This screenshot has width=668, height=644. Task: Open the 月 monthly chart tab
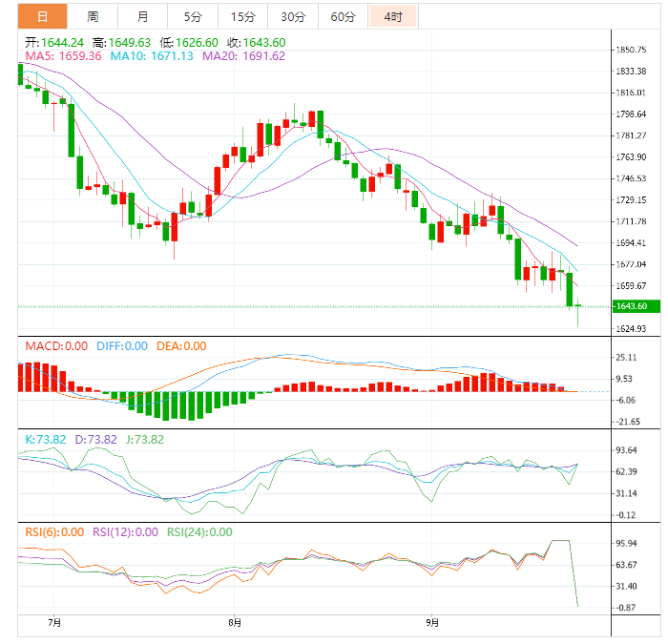pos(142,17)
